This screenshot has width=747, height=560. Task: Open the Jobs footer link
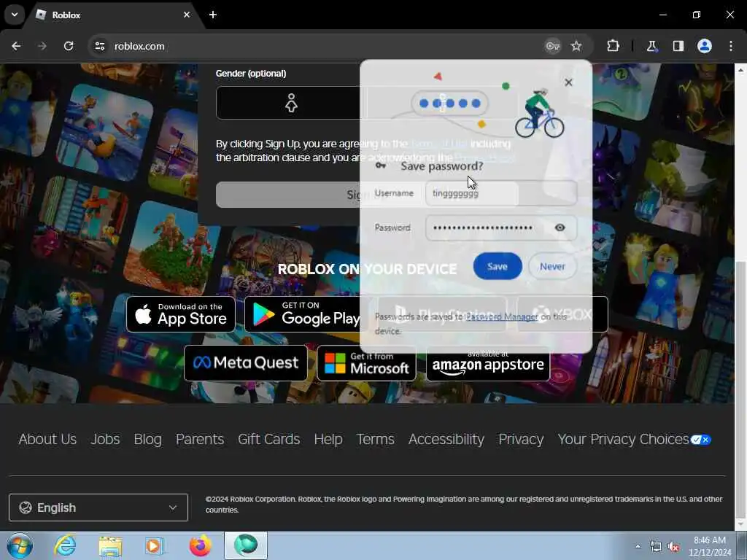click(x=105, y=439)
